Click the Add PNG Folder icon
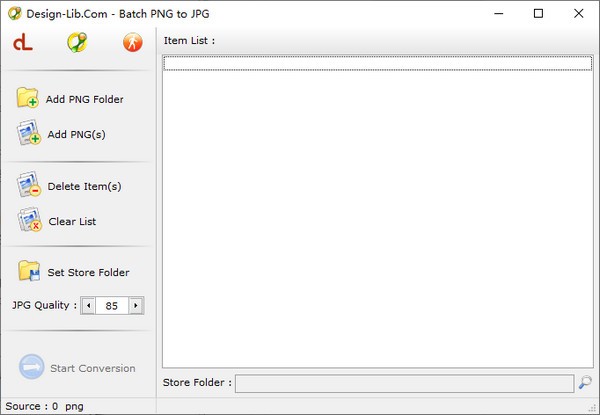 click(x=28, y=99)
